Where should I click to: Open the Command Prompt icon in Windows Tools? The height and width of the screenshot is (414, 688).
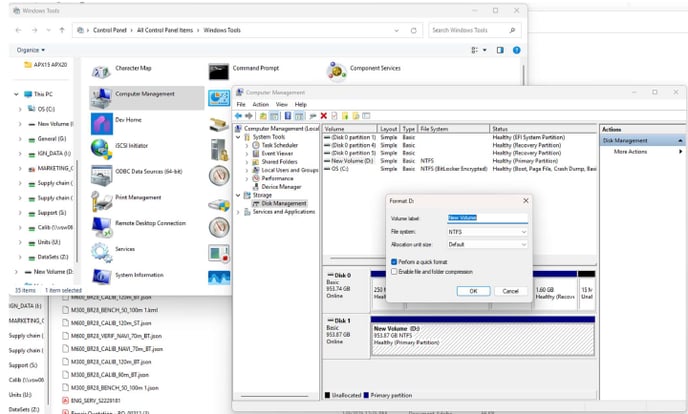[x=219, y=71]
